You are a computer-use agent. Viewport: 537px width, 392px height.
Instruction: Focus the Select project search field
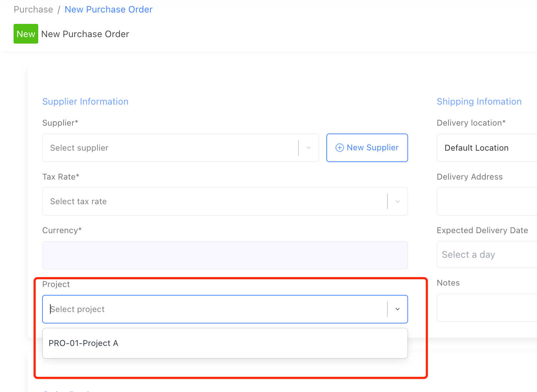click(214, 309)
